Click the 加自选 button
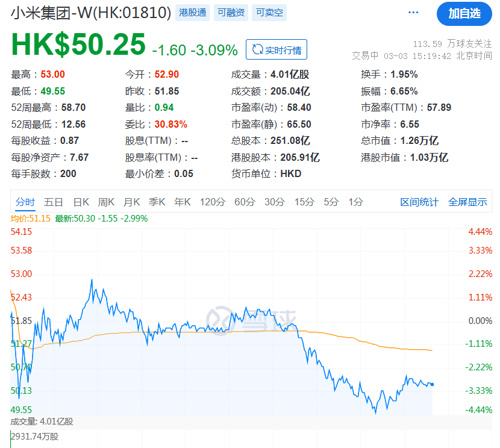Screen dimensions: 500x448 (464, 14)
